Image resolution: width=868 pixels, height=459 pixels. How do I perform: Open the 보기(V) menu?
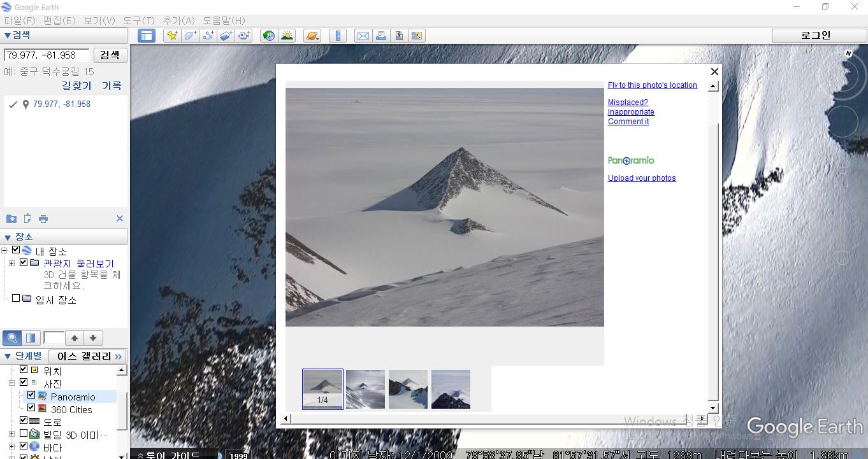(99, 20)
